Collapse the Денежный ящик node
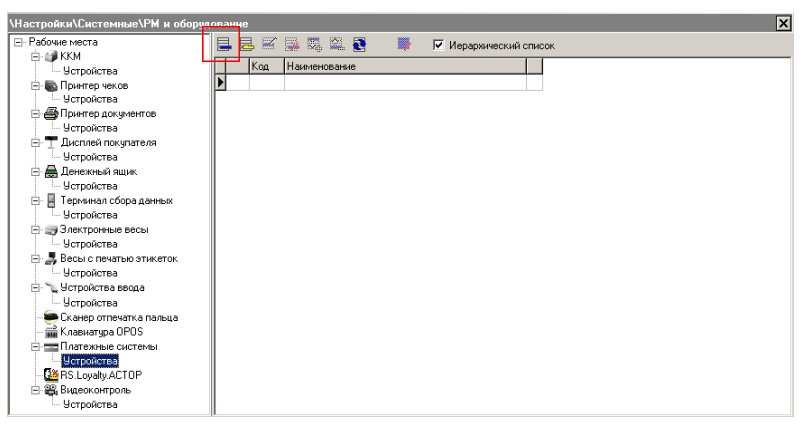The image size is (808, 431). pos(36,171)
